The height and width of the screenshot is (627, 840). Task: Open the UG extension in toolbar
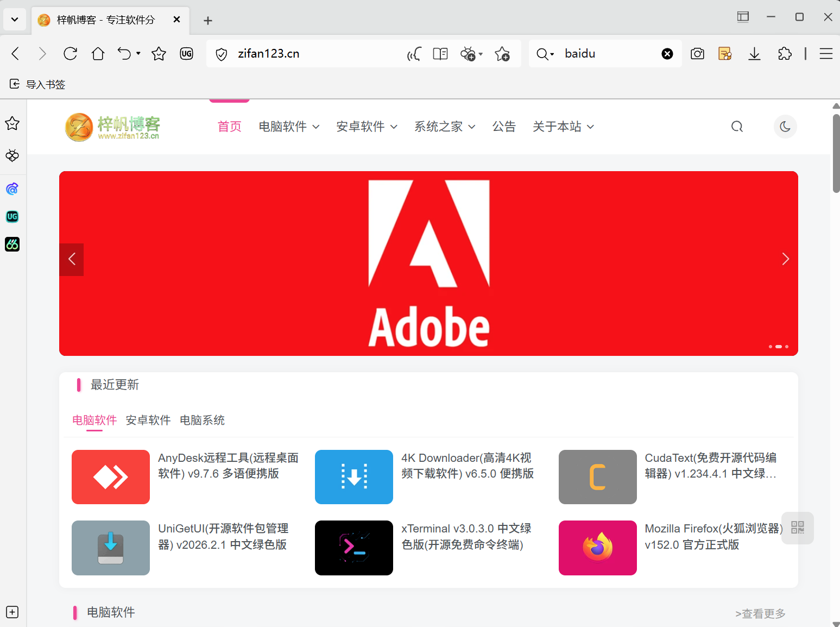click(x=186, y=53)
